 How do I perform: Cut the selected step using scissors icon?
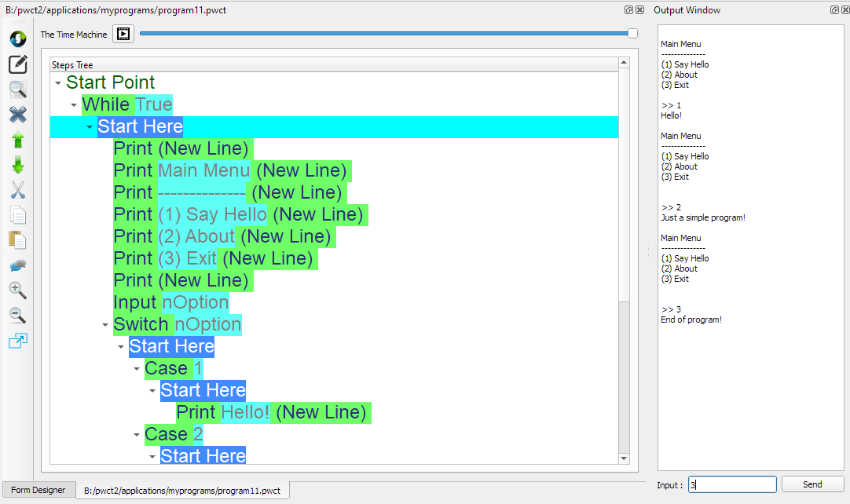[x=17, y=189]
